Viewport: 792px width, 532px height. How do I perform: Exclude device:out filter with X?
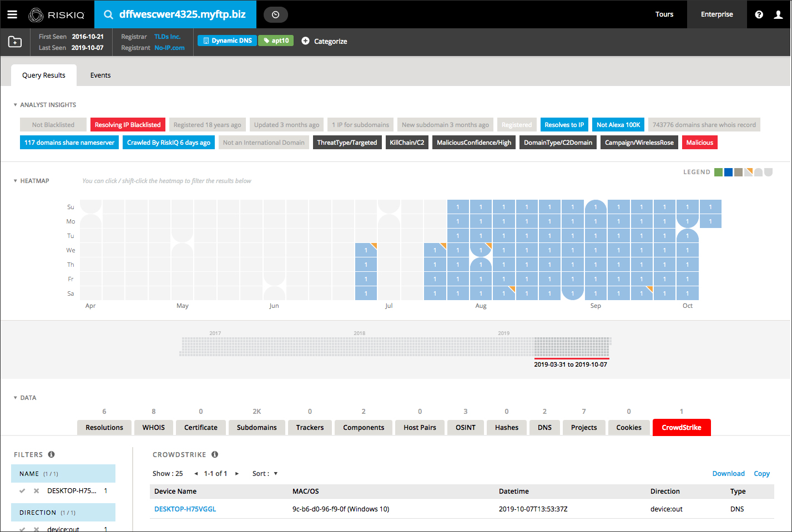click(36, 529)
